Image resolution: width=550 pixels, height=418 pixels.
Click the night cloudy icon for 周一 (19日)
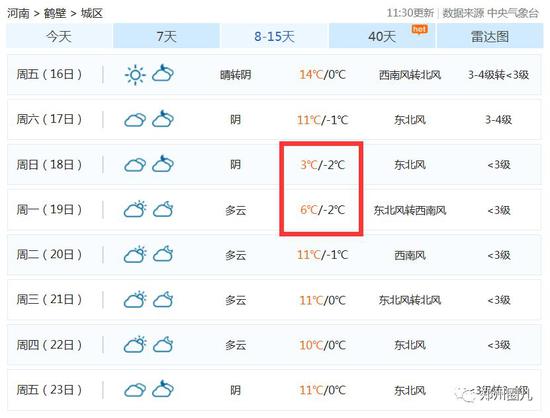coord(163,209)
